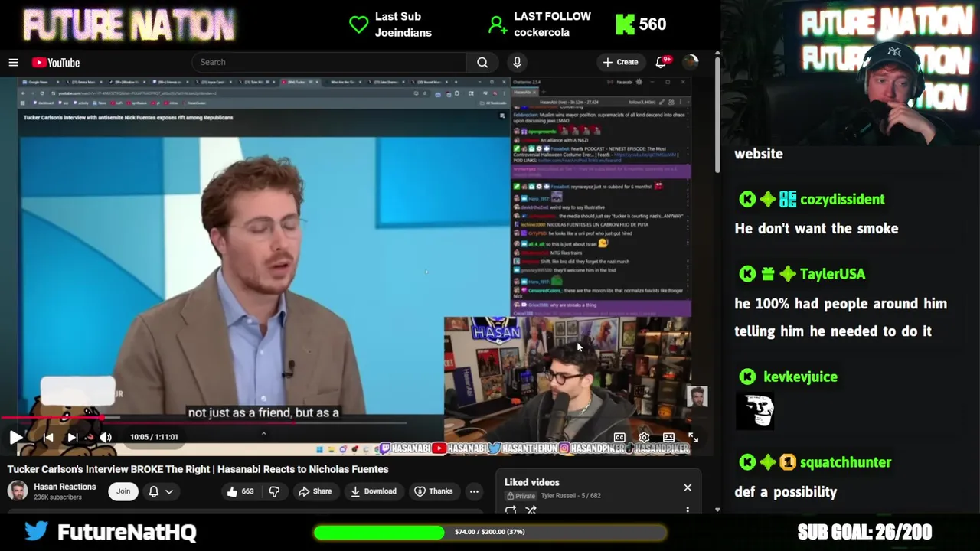
Task: Skip to previous video in player
Action: 48,437
